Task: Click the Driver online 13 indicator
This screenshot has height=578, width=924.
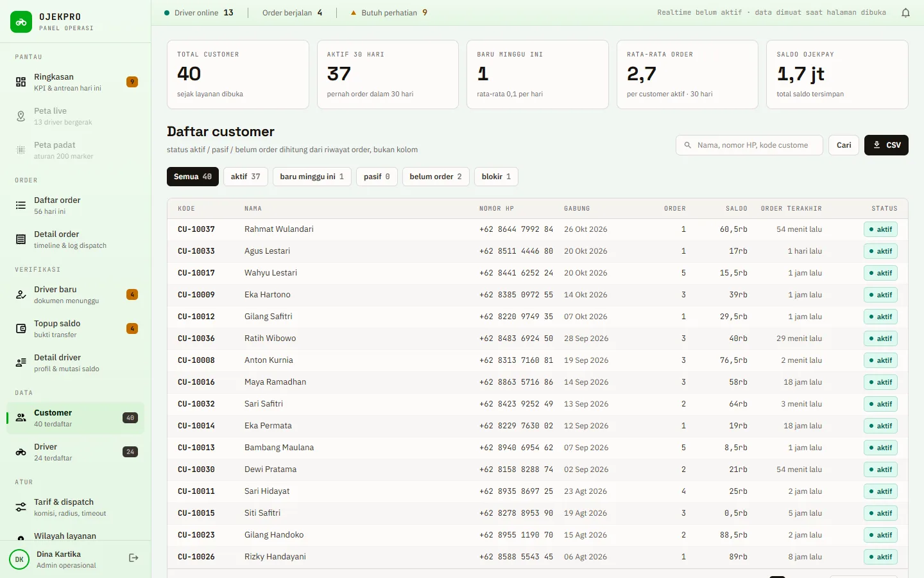Action: point(199,13)
